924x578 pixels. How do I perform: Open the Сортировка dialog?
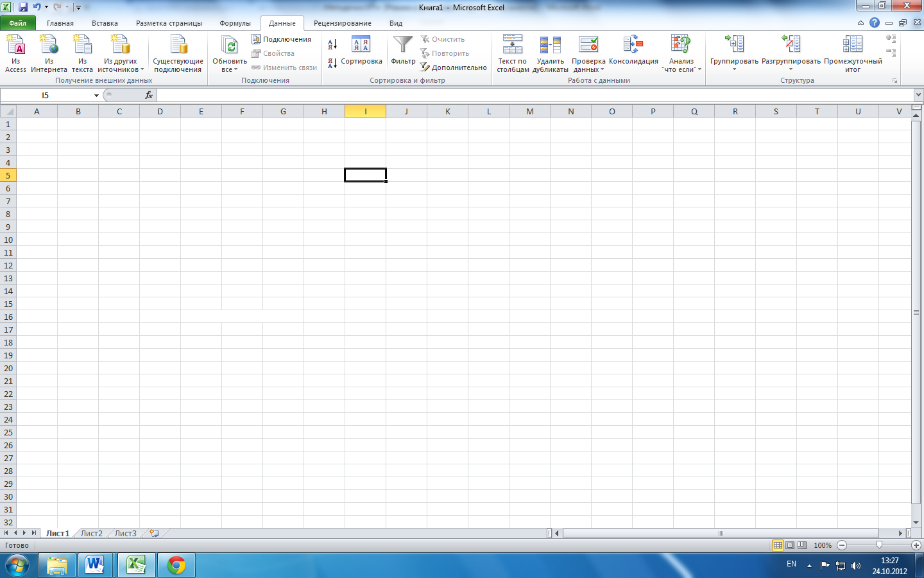coord(361,51)
